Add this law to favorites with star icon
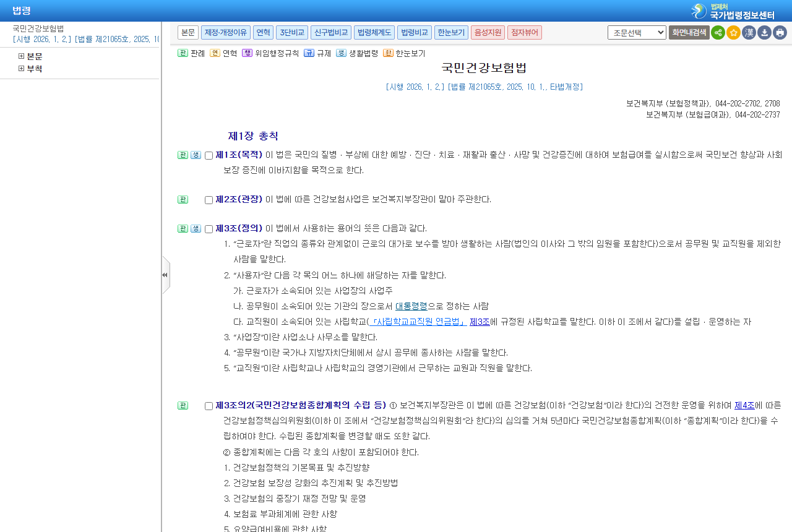The image size is (792, 532). (x=733, y=32)
